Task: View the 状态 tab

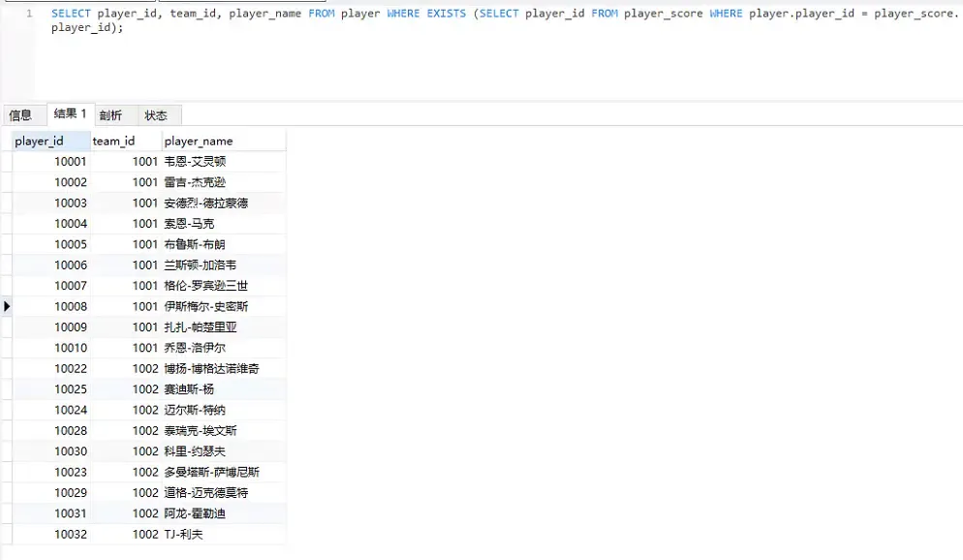Action: point(157,114)
